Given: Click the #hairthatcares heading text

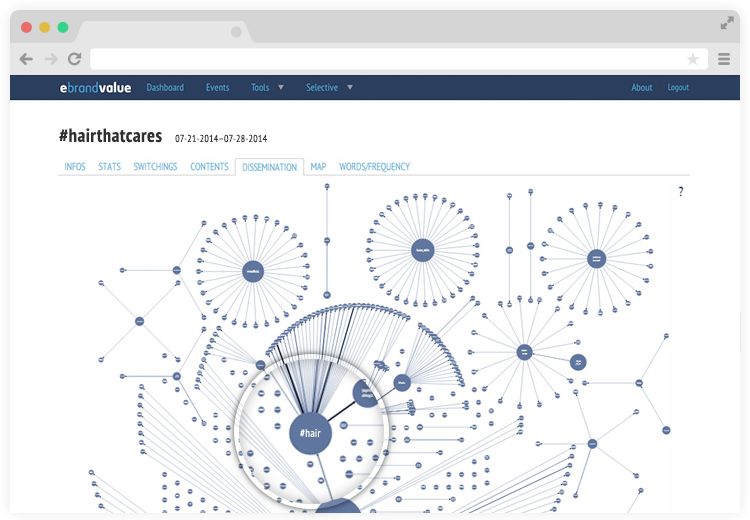Looking at the screenshot, I should (110, 136).
